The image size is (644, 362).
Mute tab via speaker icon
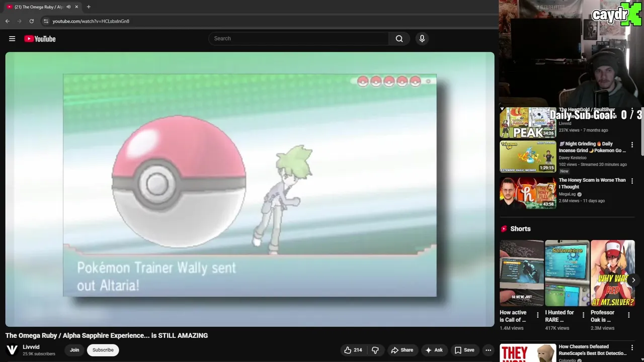tap(68, 7)
